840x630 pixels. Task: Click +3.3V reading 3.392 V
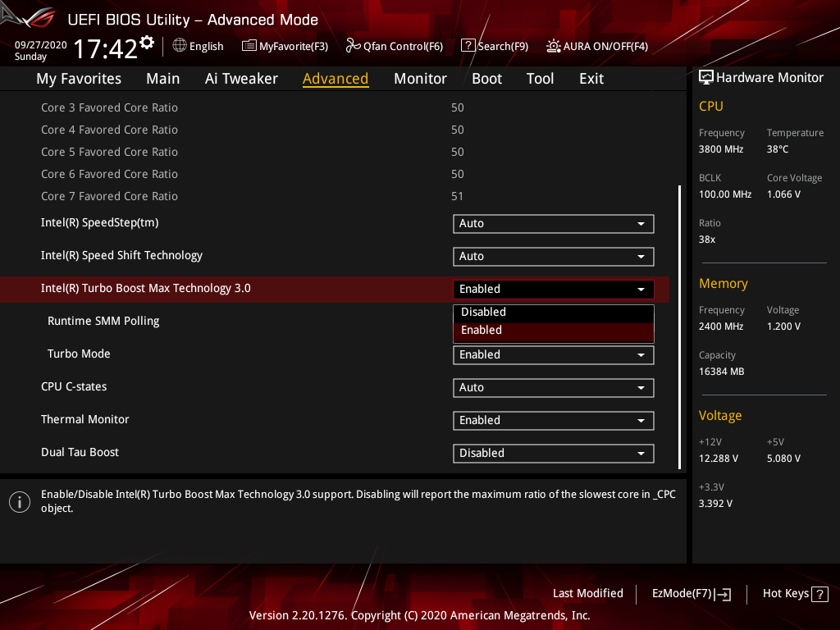(715, 503)
